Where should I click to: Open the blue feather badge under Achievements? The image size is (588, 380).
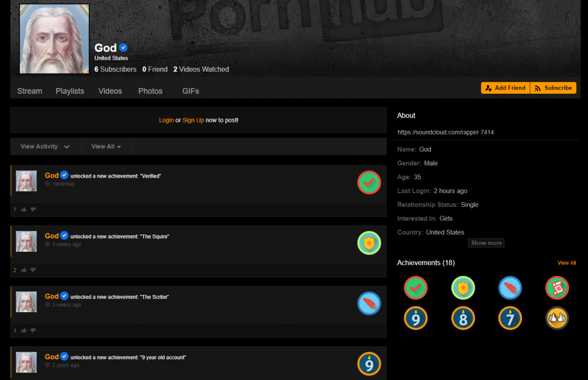pyautogui.click(x=510, y=288)
